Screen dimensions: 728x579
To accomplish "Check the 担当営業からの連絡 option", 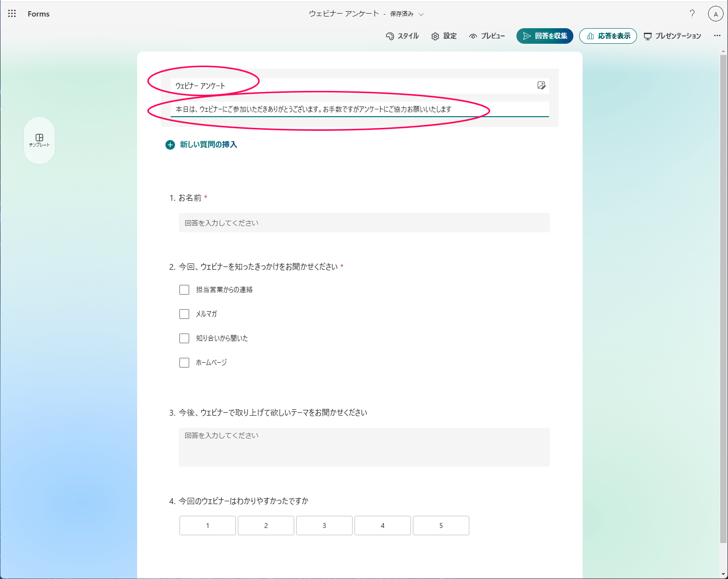I will (184, 289).
